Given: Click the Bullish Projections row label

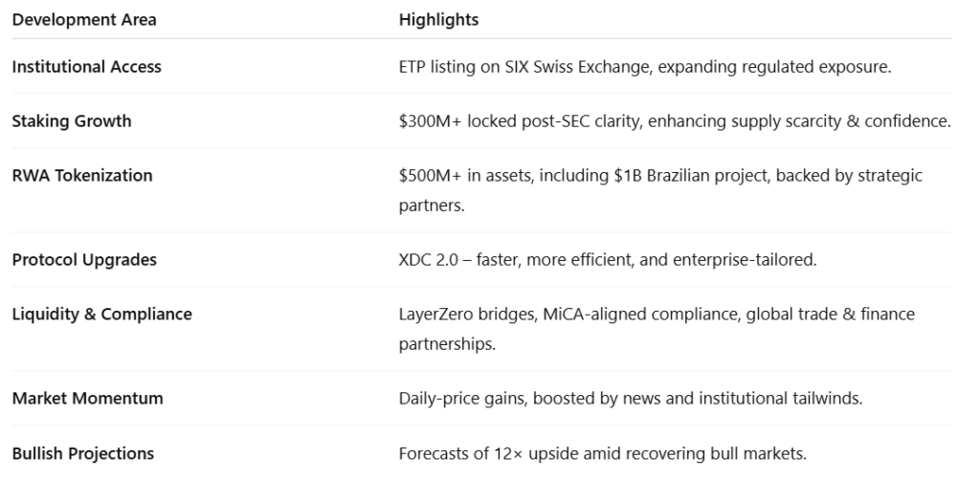Looking at the screenshot, I should click(x=82, y=454).
